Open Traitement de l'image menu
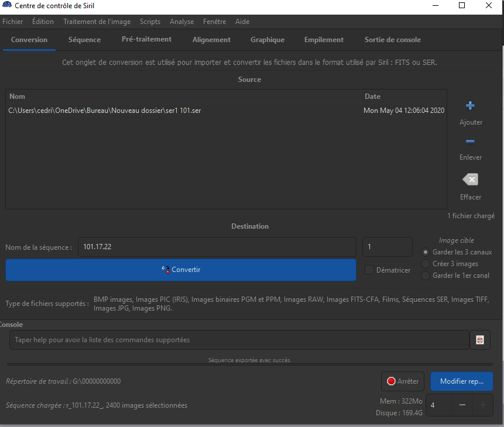The width and height of the screenshot is (504, 427). (97, 22)
